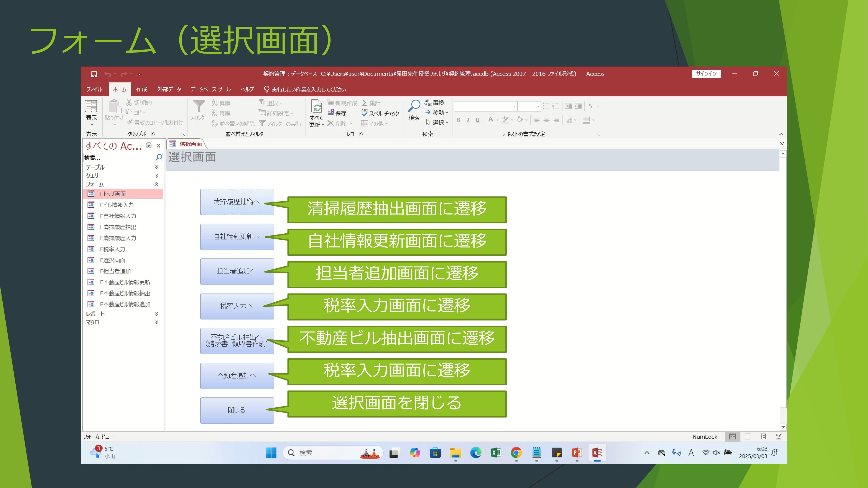Click the navigation pane 検索 box

119,157
